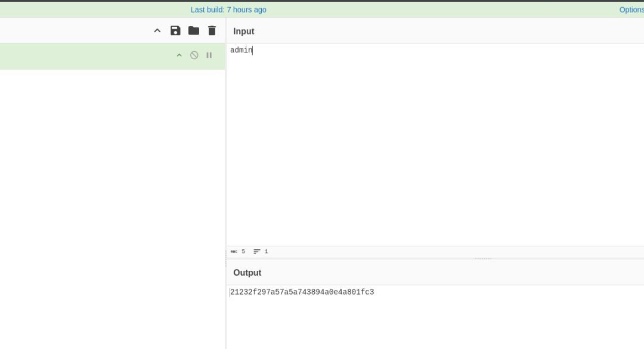Click the Input/Output splitter handle dots
The width and height of the screenshot is (644, 349).
(x=484, y=258)
